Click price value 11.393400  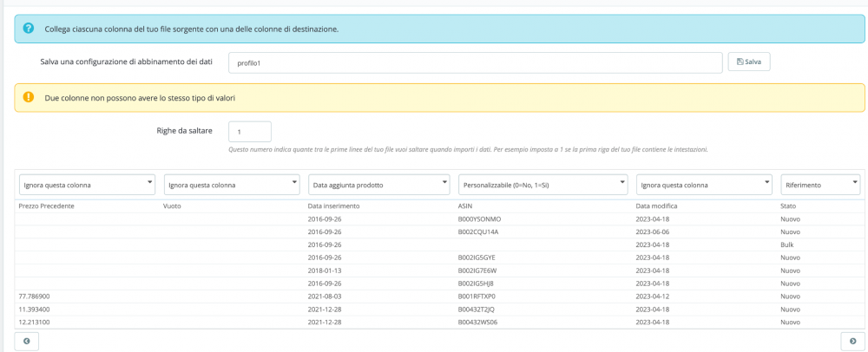[34, 310]
